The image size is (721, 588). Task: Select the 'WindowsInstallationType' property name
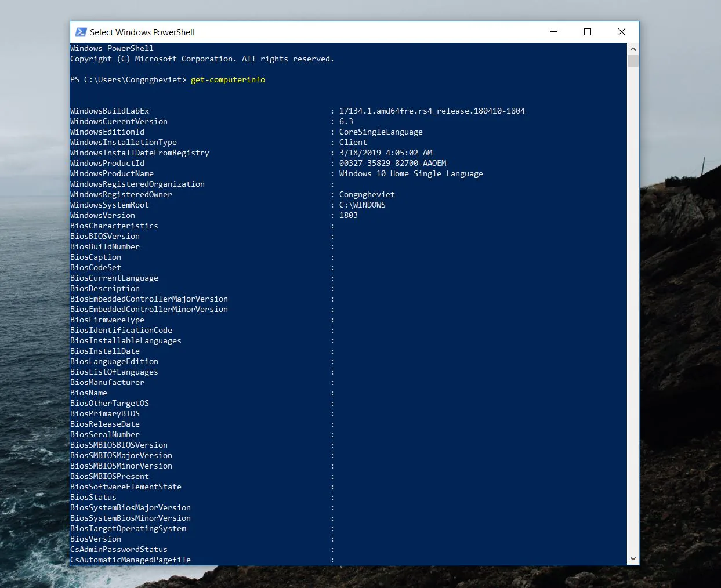(124, 143)
